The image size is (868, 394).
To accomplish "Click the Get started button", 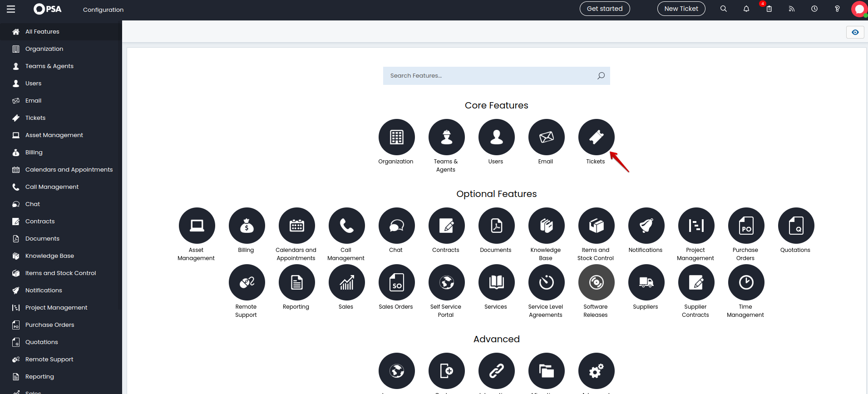I will [x=605, y=9].
